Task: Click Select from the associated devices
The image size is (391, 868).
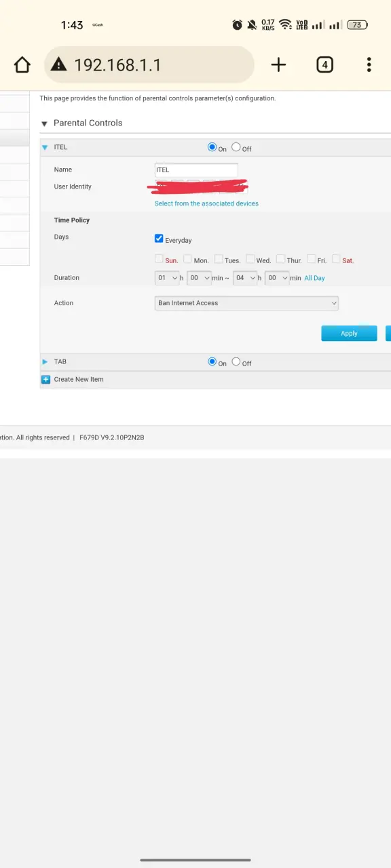Action: (x=206, y=203)
